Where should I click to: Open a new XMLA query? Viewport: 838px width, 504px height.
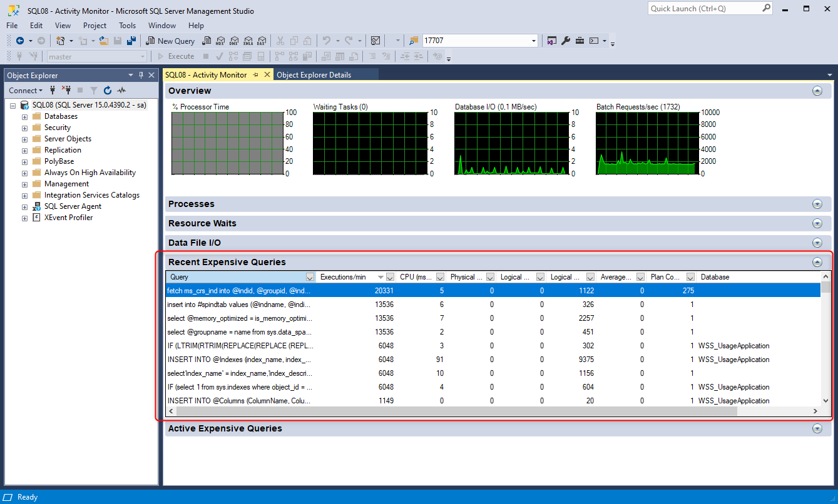248,41
